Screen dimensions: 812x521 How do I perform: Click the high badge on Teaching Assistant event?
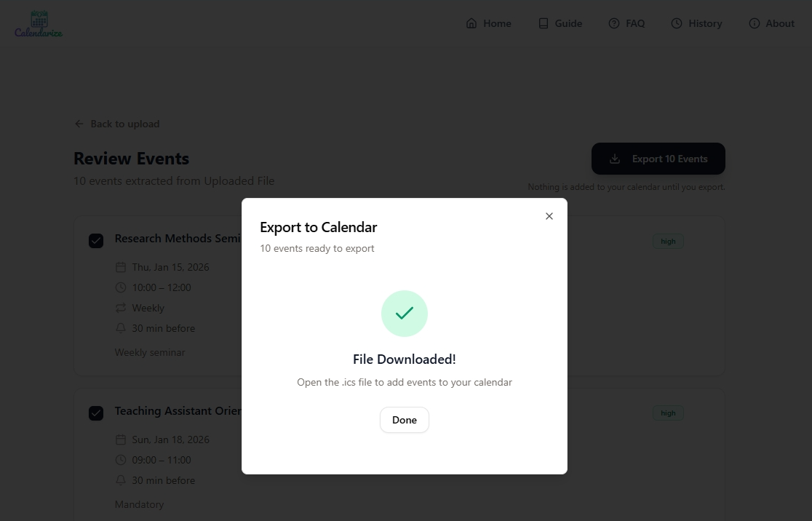coord(668,413)
